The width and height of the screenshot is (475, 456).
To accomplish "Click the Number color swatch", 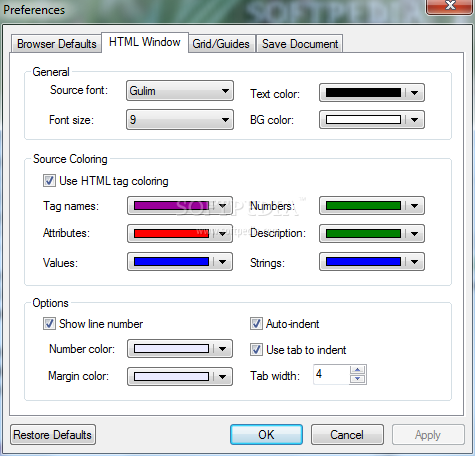I will (171, 349).
